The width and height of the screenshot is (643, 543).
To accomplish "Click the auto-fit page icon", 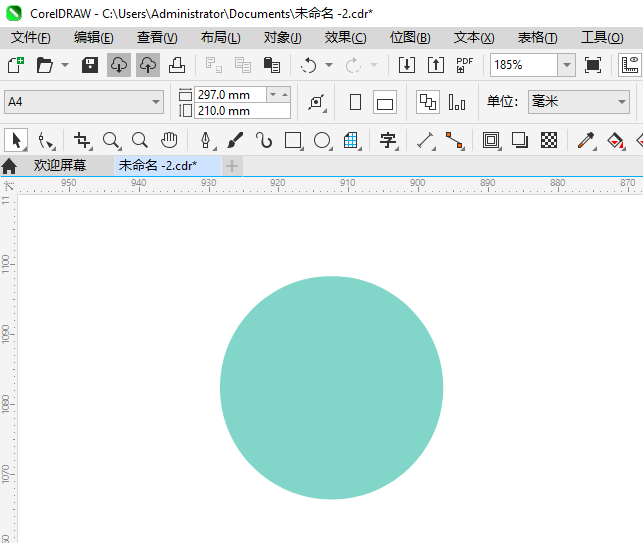I will pos(317,102).
